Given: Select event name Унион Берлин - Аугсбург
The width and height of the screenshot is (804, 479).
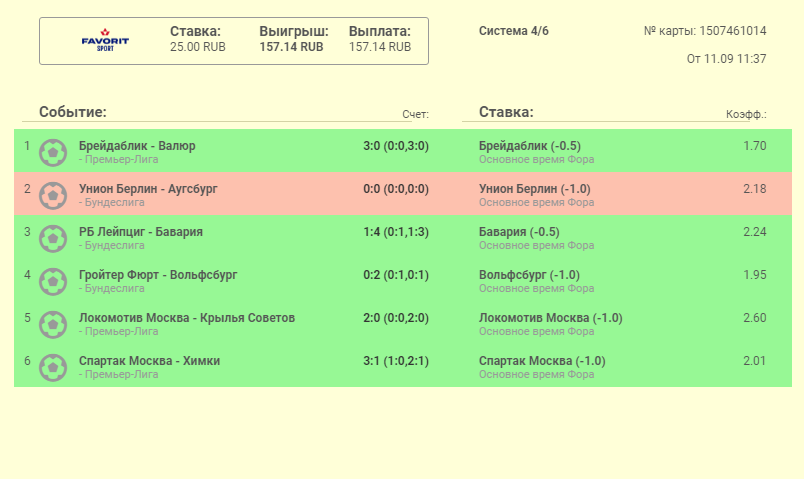Looking at the screenshot, I should coord(148,189).
